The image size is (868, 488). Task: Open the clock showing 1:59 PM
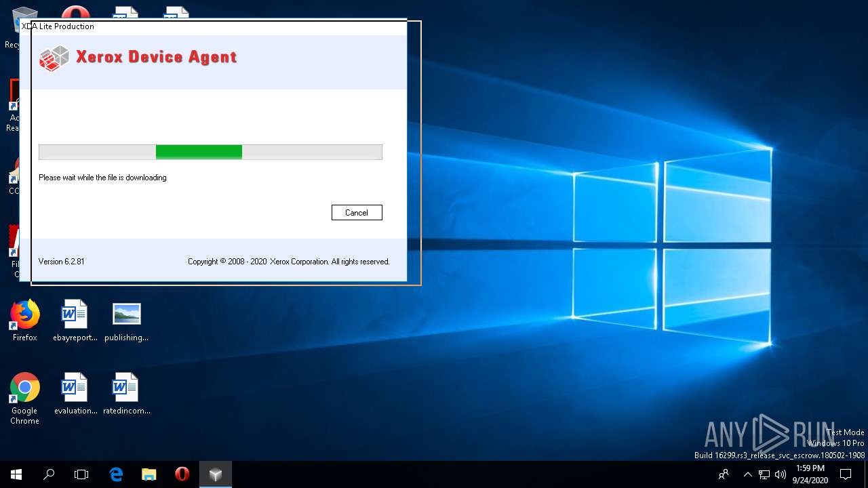pyautogui.click(x=810, y=474)
